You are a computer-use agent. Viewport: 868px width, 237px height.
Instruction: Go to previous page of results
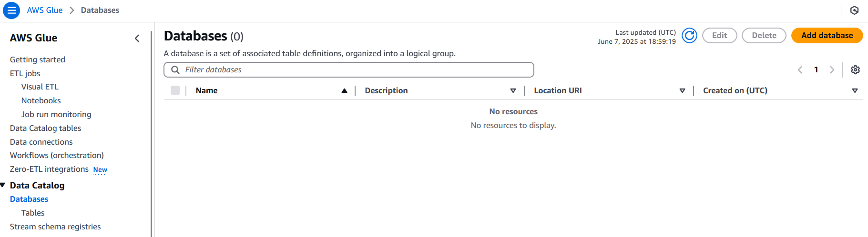click(800, 69)
